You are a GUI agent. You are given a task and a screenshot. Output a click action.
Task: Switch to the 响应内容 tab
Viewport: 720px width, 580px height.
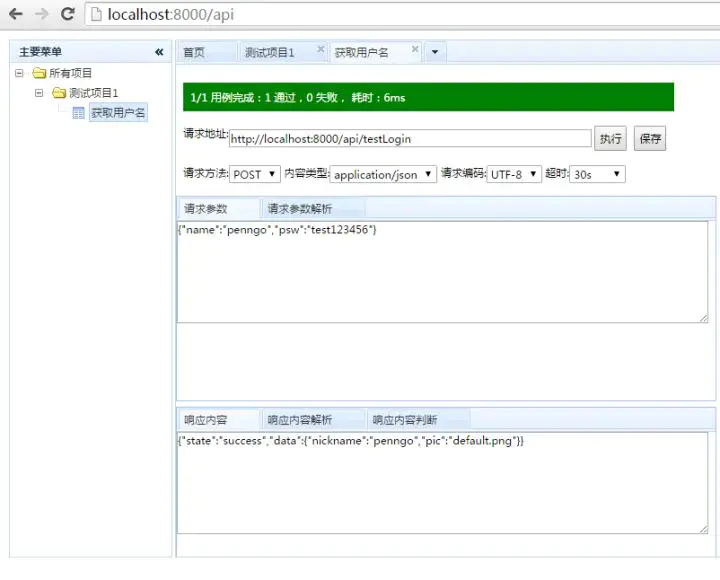click(218, 420)
